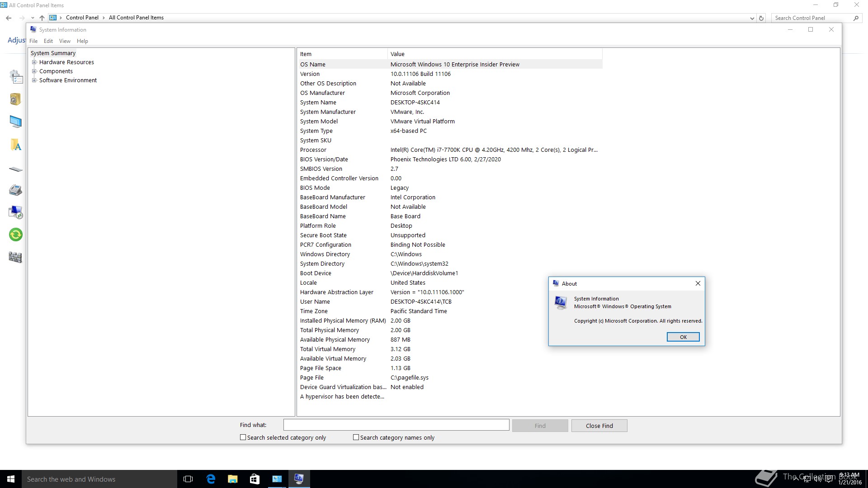Go back in Control Panel navigation

(9, 18)
